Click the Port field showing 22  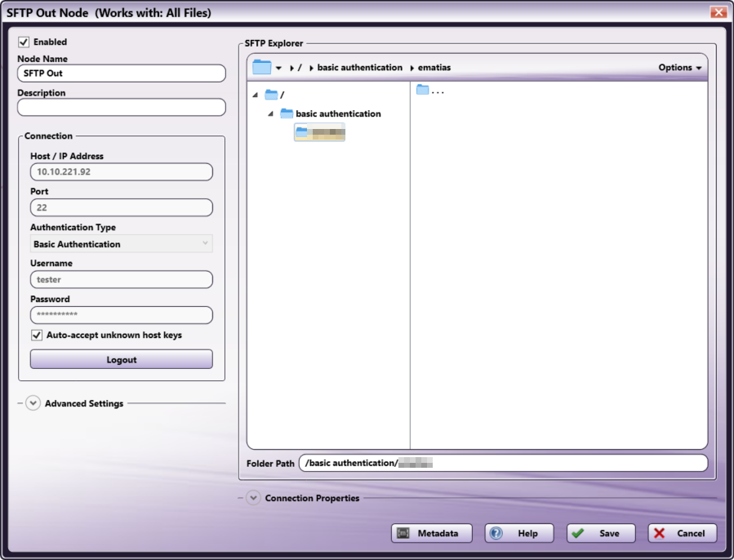[x=121, y=207]
